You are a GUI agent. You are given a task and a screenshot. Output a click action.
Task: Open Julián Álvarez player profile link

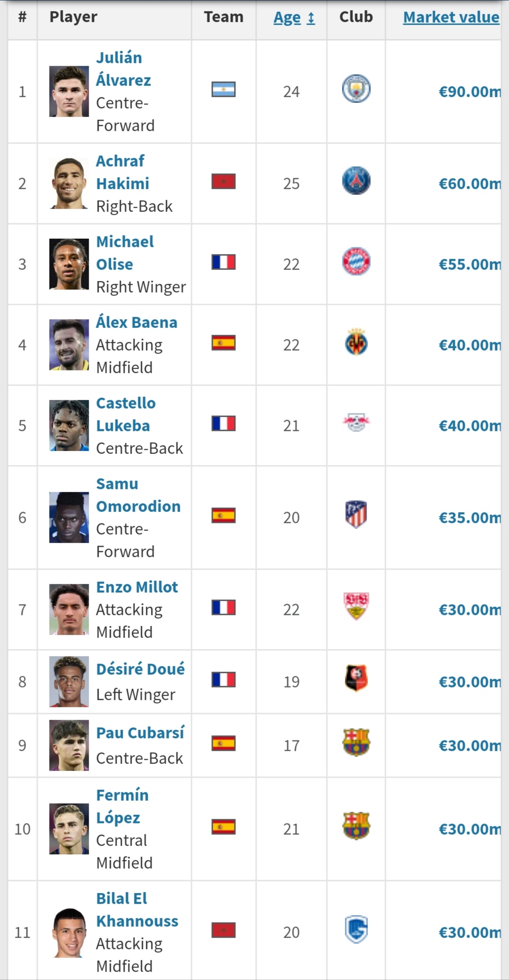click(124, 69)
